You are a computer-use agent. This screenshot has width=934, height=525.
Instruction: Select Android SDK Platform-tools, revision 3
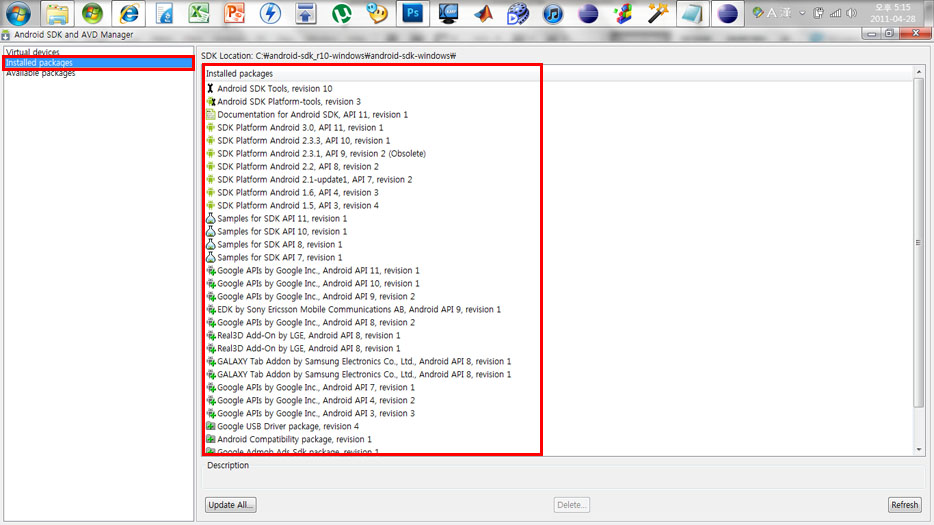tap(288, 101)
